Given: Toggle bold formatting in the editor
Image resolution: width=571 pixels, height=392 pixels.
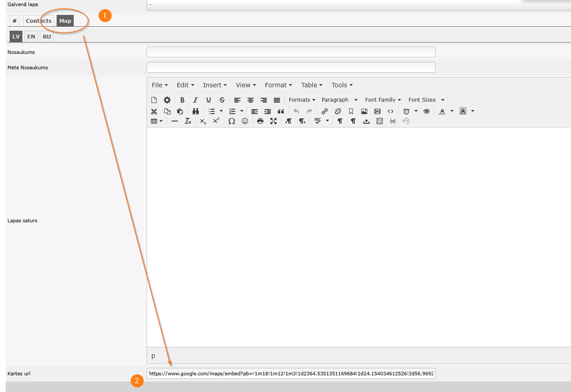Looking at the screenshot, I should coord(182,100).
